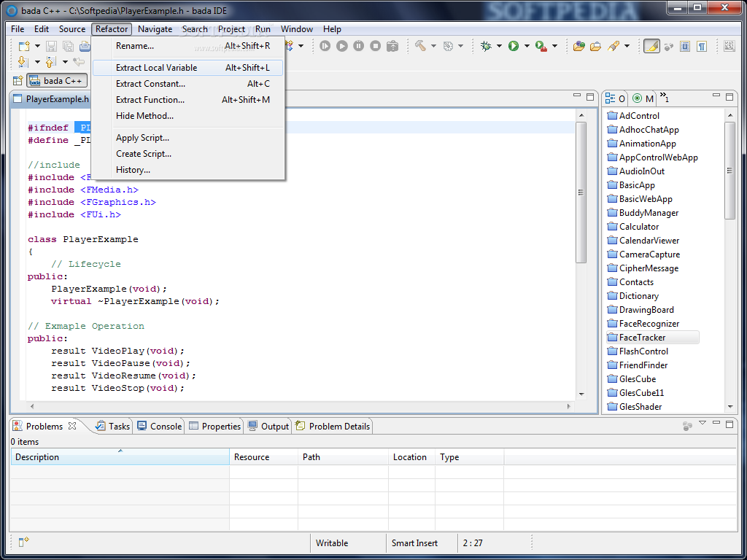Viewport: 747px width, 560px height.
Task: Switch to the Properties tab
Action: (x=215, y=426)
